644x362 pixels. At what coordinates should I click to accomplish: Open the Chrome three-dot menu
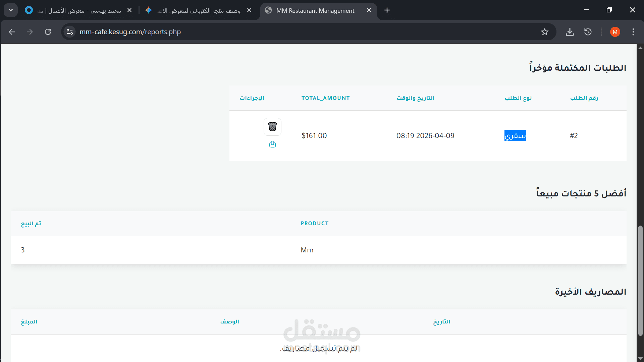pyautogui.click(x=633, y=32)
